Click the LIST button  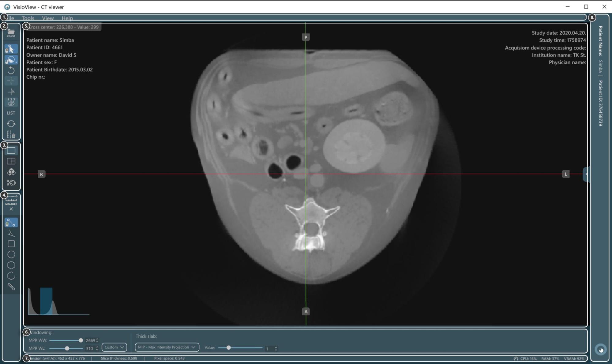coord(11,113)
